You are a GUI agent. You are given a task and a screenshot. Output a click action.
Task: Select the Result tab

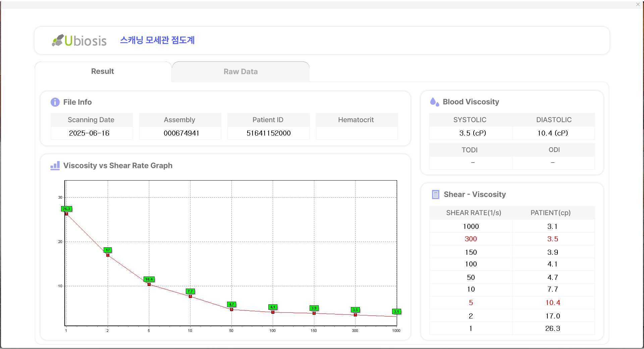(x=102, y=71)
